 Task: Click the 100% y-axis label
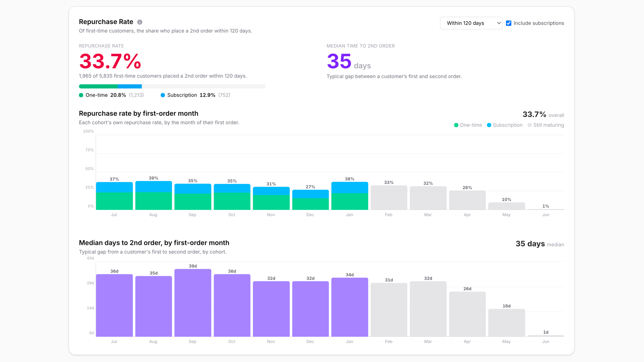pos(88,132)
